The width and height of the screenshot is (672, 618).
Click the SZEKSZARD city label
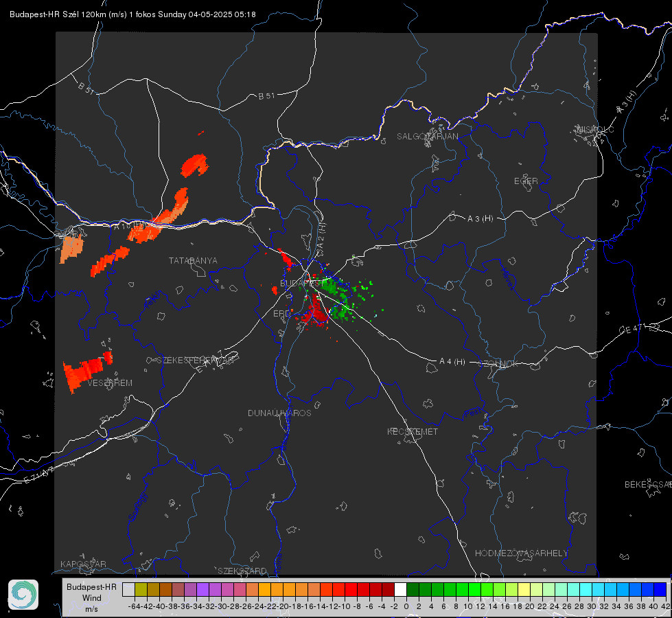[x=242, y=571]
